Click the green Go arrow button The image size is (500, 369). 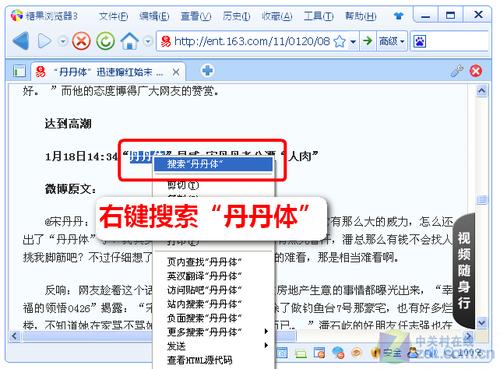(x=368, y=41)
